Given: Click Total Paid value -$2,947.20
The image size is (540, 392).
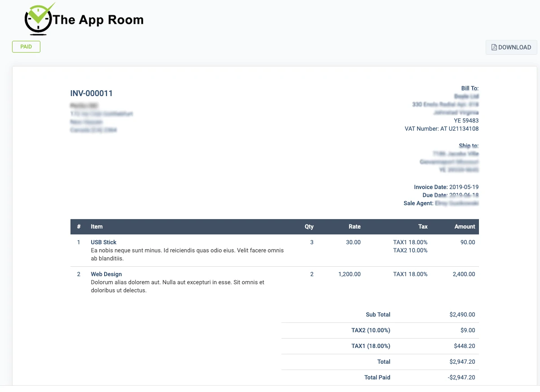Looking at the screenshot, I should point(461,378).
